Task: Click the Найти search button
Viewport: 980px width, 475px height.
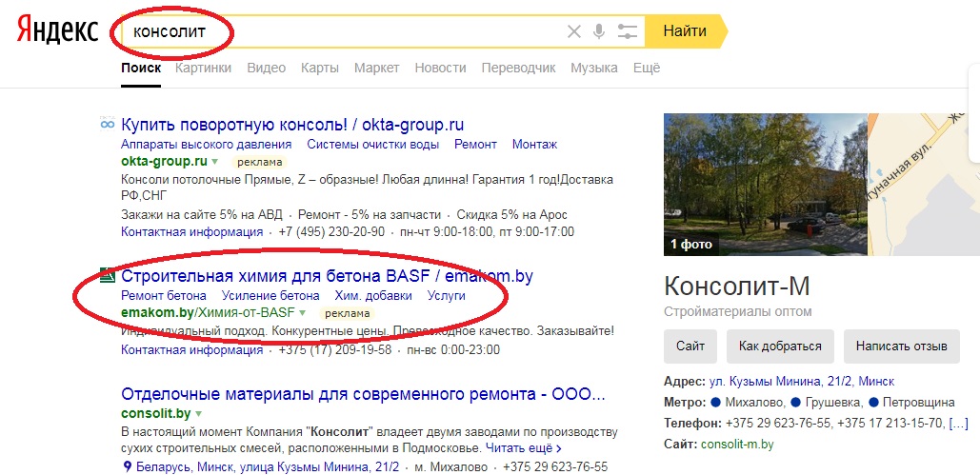Action: [x=685, y=31]
